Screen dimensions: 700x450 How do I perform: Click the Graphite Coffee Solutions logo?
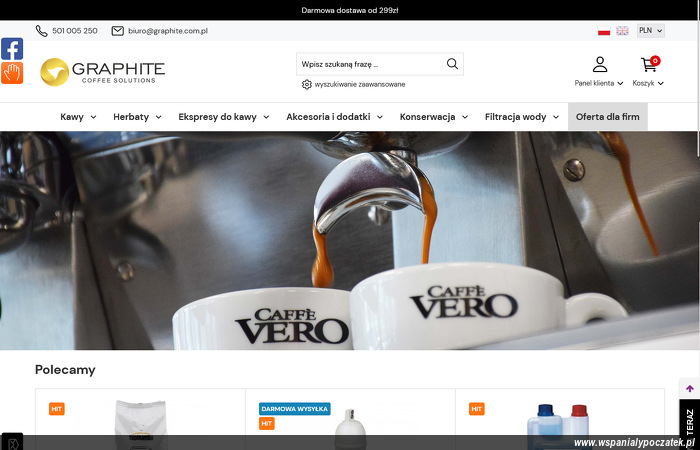pos(102,72)
